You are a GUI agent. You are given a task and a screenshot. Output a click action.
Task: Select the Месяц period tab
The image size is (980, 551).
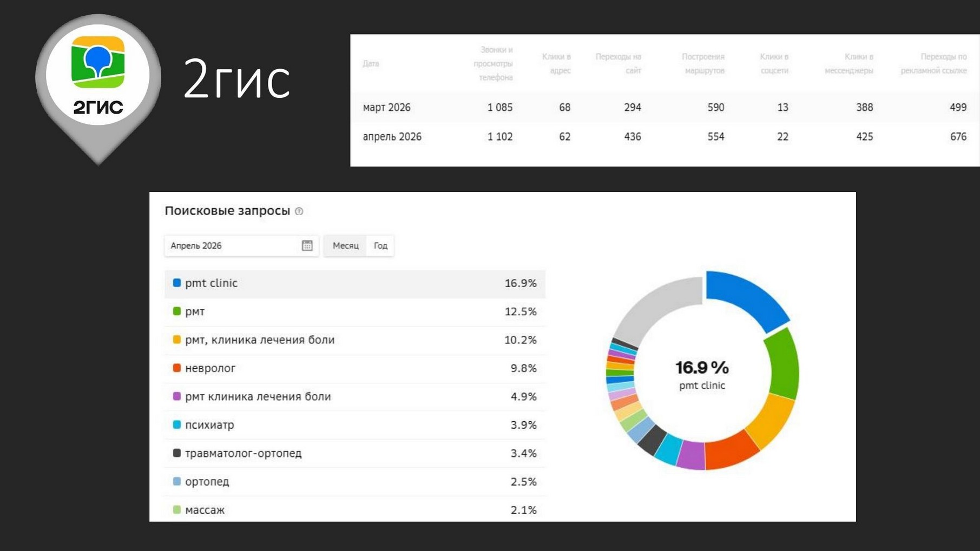345,245
